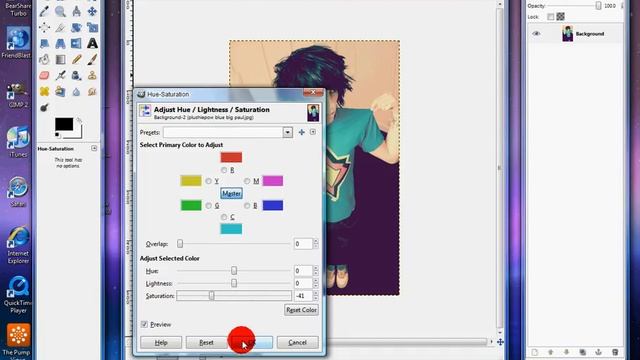Select the Text tool letter A
Viewport: 640px width, 360px height.
(92, 43)
